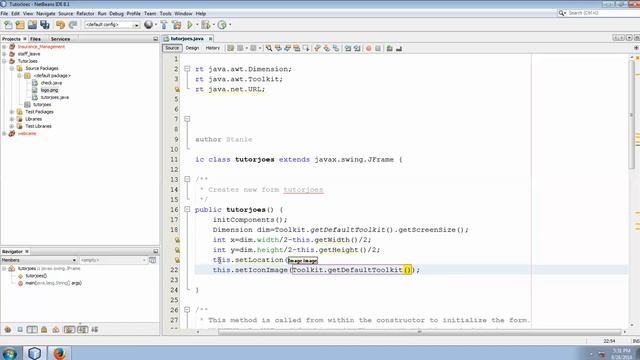Screen dimensions: 640x360
Task: Switch to the Services tab
Action: (60, 39)
